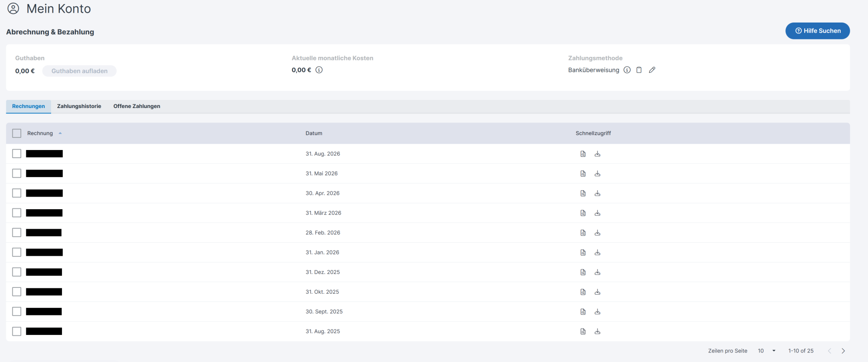Viewport: 868px width, 362px height.
Task: Click the date 30. Sept. 2025
Action: pyautogui.click(x=324, y=312)
